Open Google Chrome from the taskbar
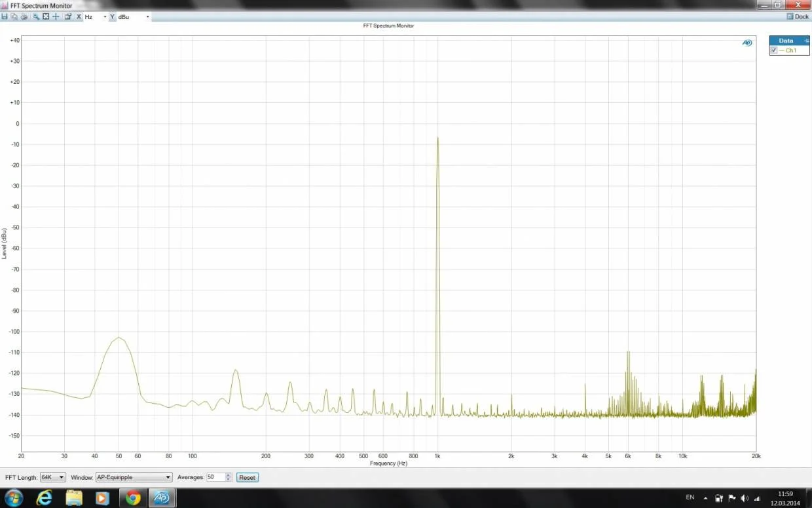812x508 pixels. [133, 498]
